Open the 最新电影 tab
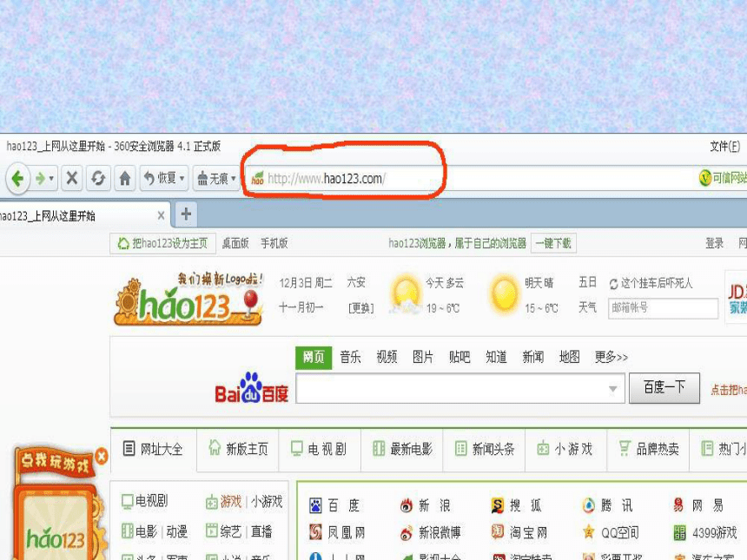747x560 pixels. tap(402, 449)
